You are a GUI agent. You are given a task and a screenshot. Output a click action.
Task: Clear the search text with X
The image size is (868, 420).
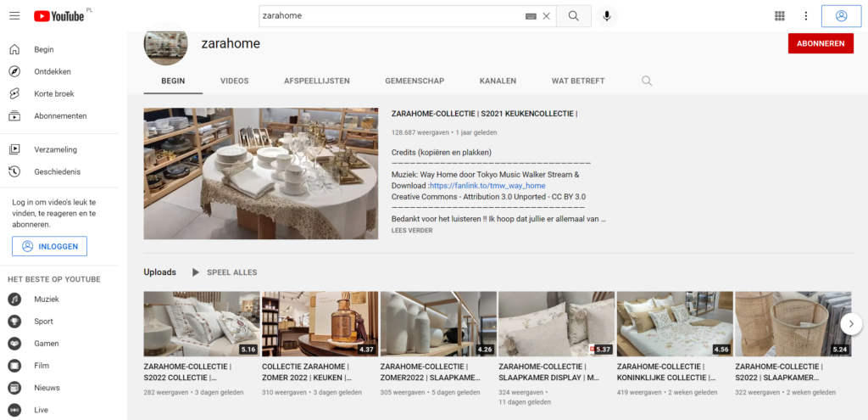pos(547,16)
